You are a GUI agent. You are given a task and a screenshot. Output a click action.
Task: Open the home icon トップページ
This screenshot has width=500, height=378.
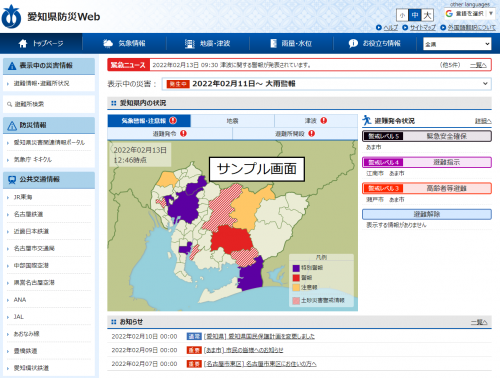[x=23, y=43]
